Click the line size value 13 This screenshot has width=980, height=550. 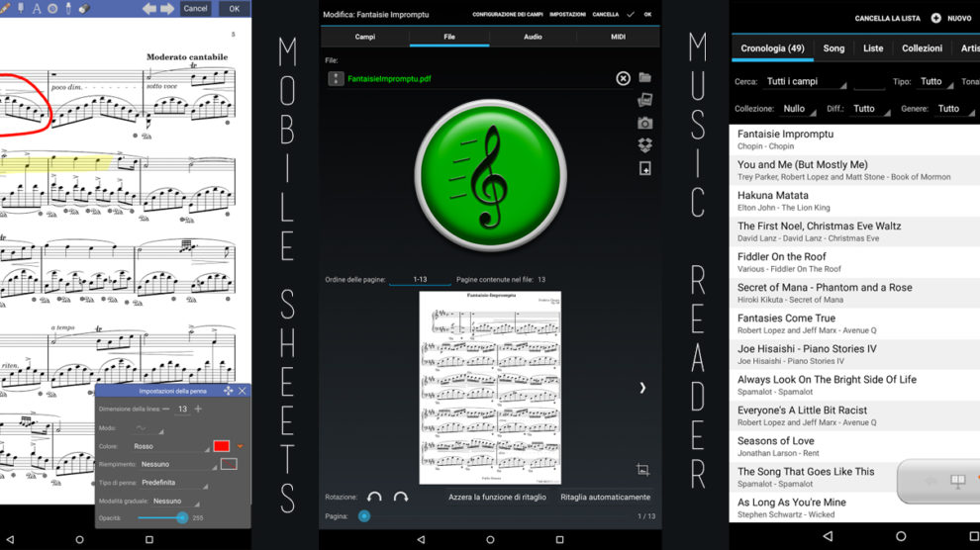point(182,410)
